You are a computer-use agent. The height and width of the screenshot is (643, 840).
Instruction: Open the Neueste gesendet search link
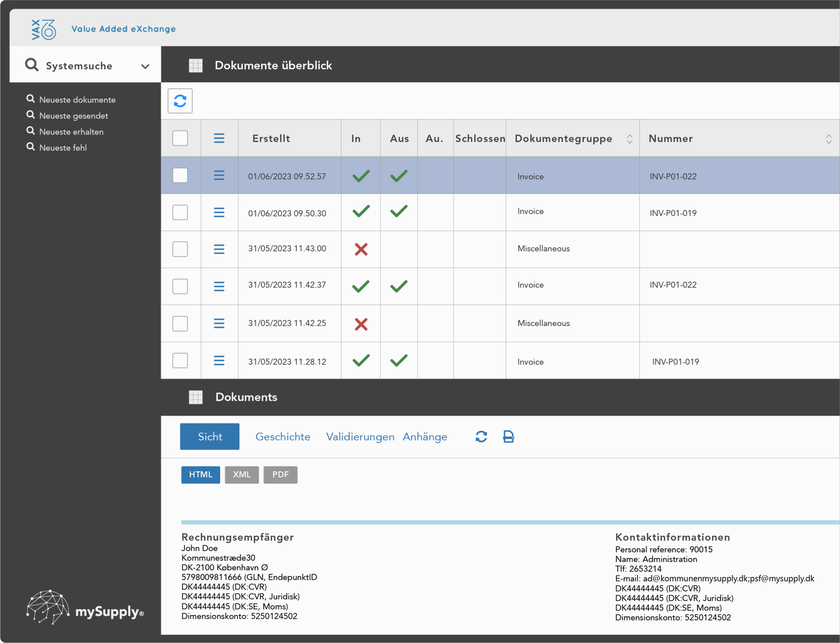(x=74, y=116)
